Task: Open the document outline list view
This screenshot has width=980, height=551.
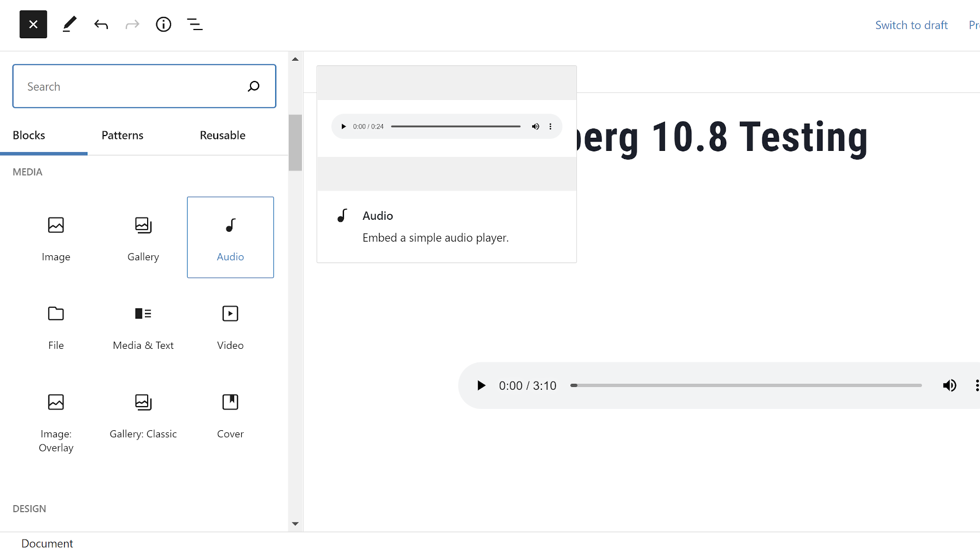Action: (x=195, y=24)
